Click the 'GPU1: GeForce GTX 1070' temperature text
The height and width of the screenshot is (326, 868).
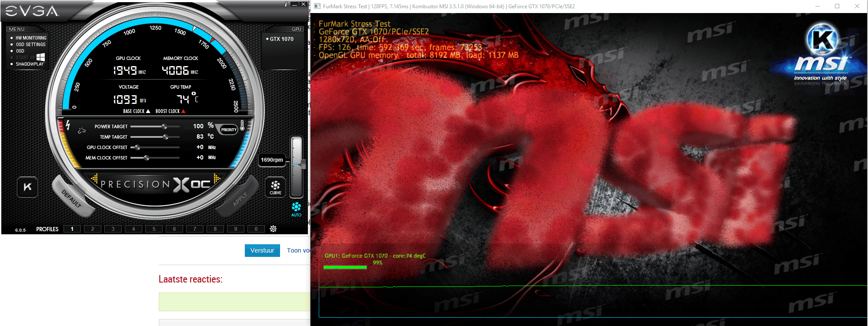(375, 256)
